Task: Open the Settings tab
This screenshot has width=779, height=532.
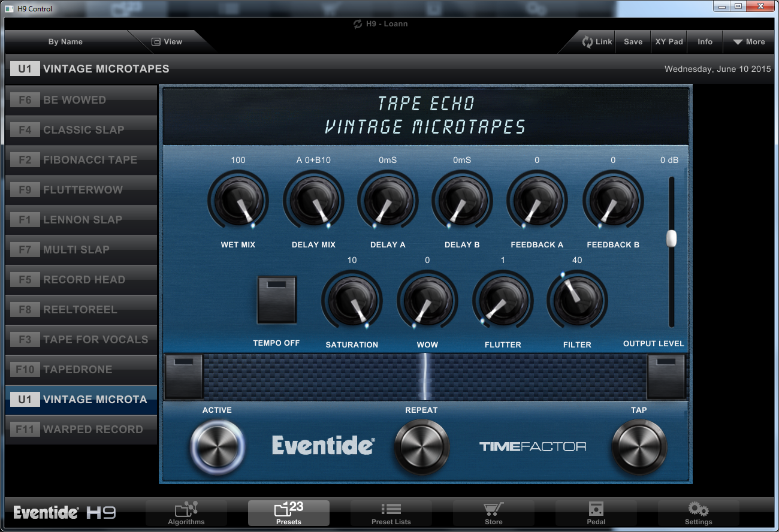Action: tap(699, 513)
